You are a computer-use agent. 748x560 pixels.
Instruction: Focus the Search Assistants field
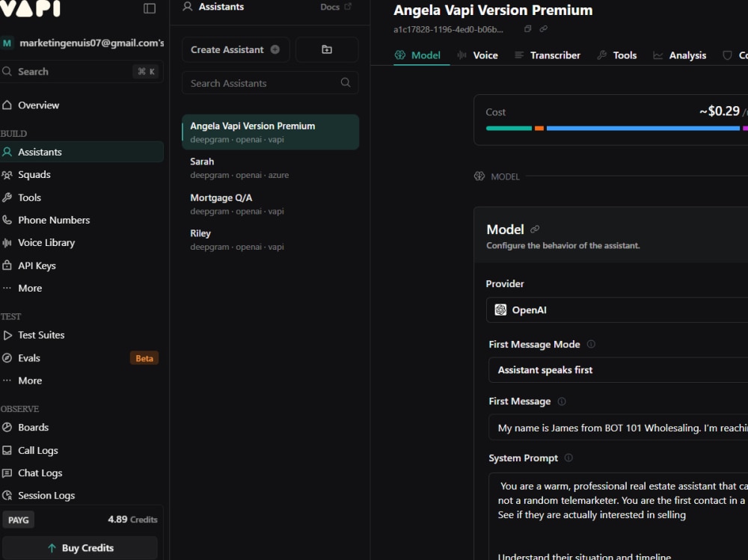tap(270, 83)
